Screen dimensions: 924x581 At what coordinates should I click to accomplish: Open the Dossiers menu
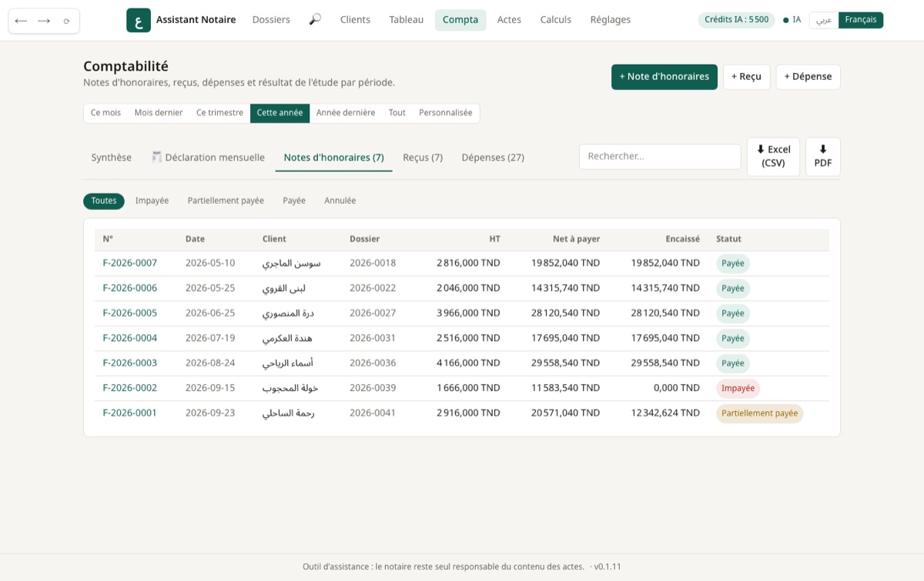(x=271, y=20)
